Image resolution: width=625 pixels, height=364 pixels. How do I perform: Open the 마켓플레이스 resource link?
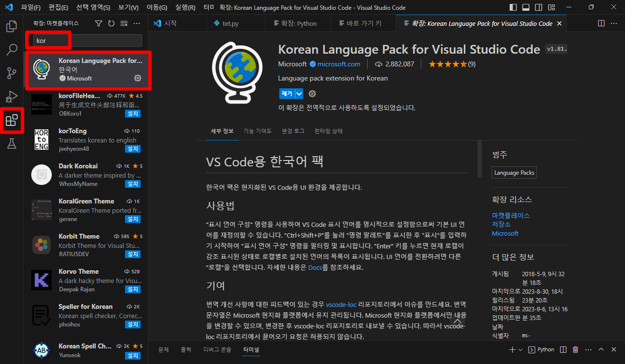point(511,215)
